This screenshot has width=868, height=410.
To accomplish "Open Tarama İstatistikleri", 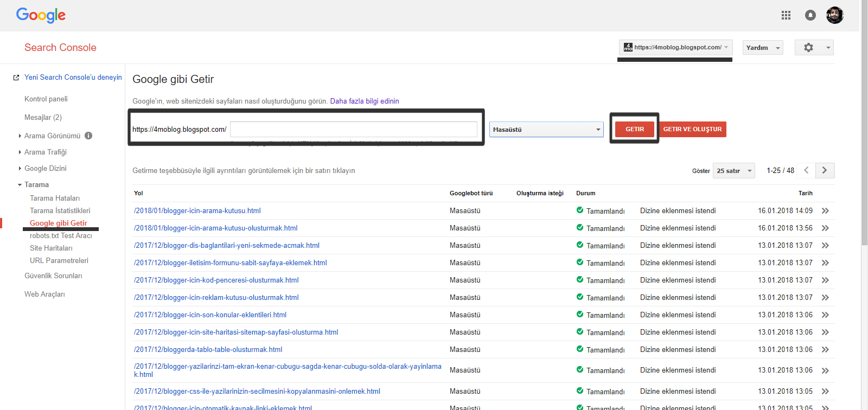I will (60, 210).
